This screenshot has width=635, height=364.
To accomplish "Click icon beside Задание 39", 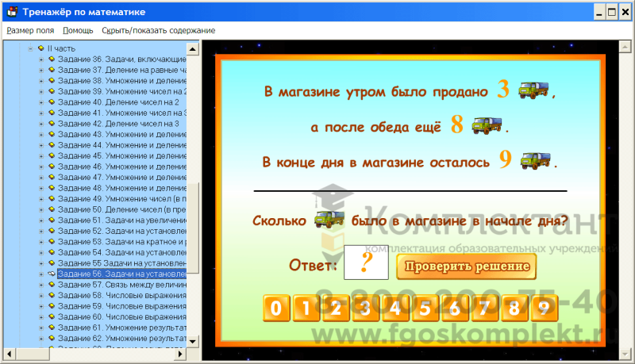I will click(x=52, y=91).
